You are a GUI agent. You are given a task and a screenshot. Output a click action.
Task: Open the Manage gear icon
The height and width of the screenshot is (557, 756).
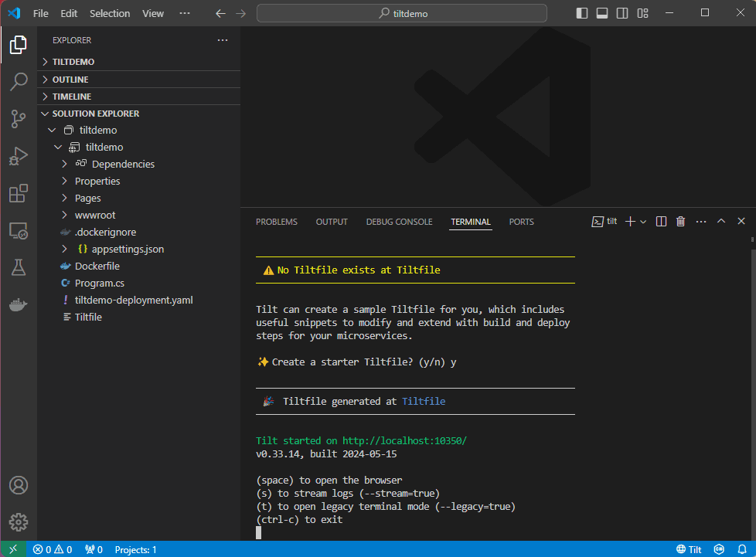point(19,521)
